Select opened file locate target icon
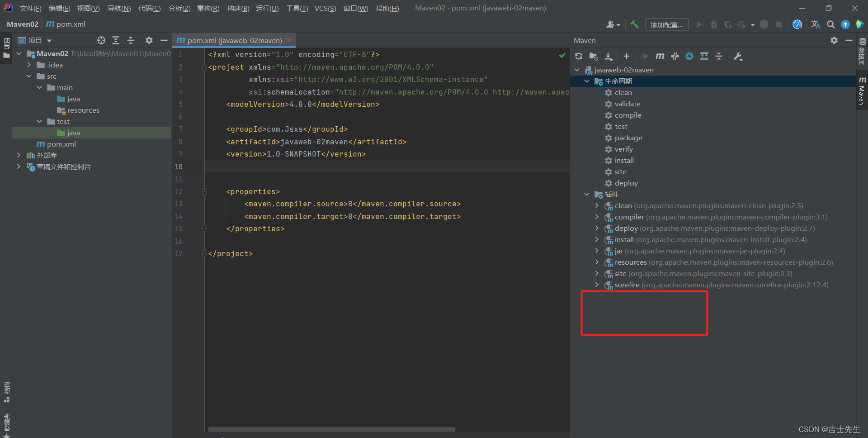The width and height of the screenshot is (868, 438). [x=101, y=40]
